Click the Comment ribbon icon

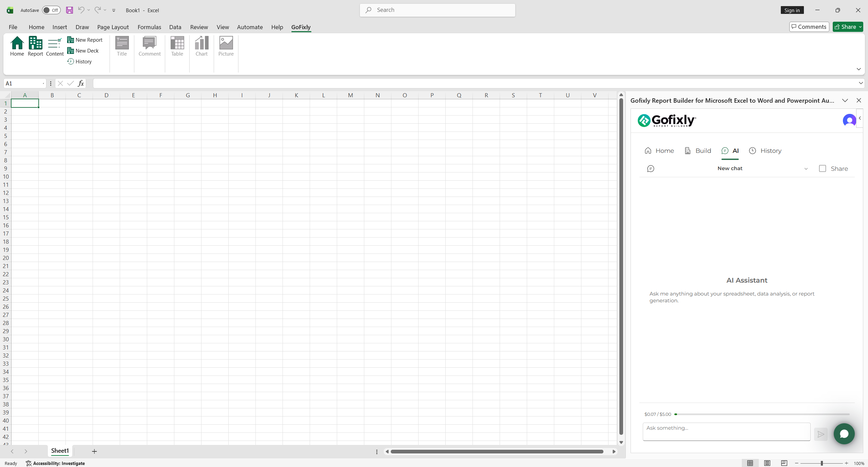point(150,46)
